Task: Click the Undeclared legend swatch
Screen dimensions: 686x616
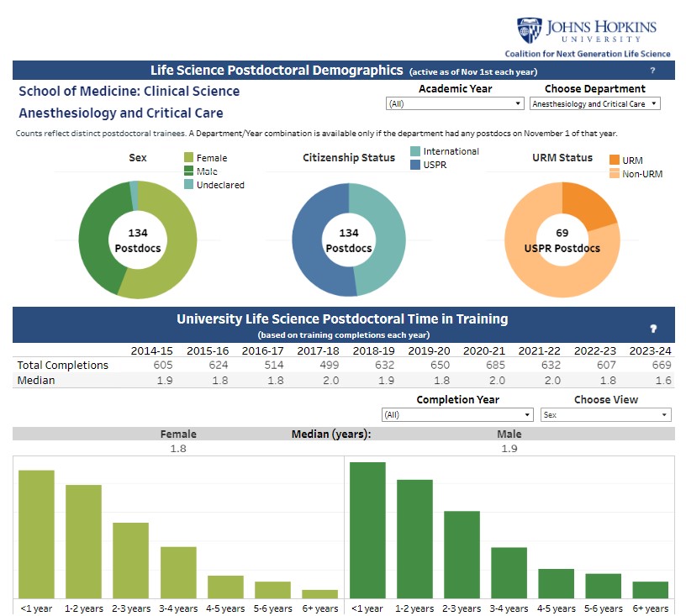Action: [x=189, y=185]
